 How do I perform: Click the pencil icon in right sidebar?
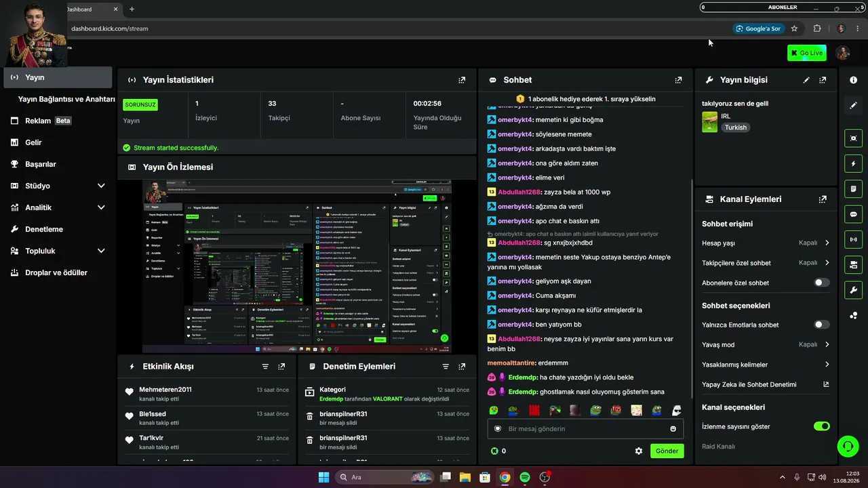point(853,105)
